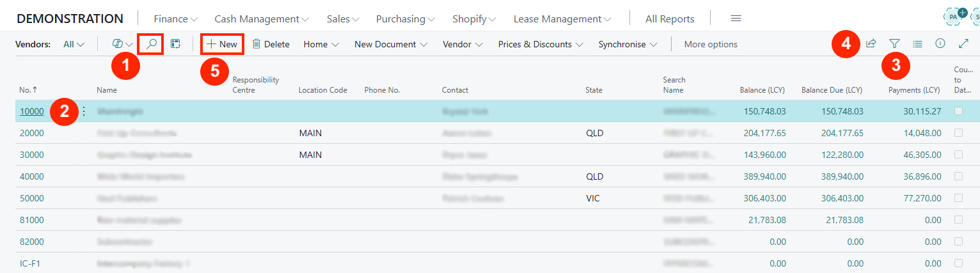Click the analysis mode icon beside search
The height and width of the screenshot is (273, 980).
point(175,44)
